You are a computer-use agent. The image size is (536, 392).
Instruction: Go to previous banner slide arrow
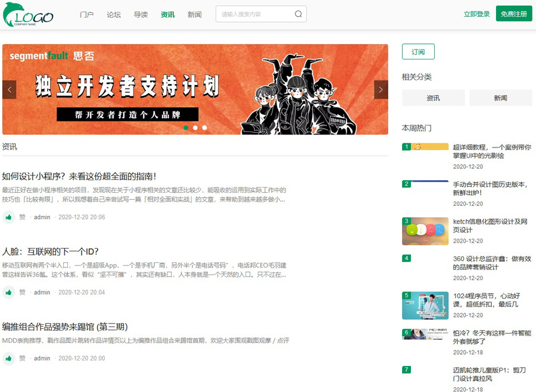(9, 90)
